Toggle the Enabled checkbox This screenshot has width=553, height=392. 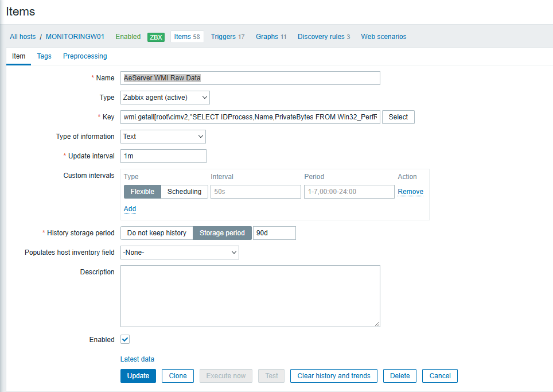coord(125,340)
